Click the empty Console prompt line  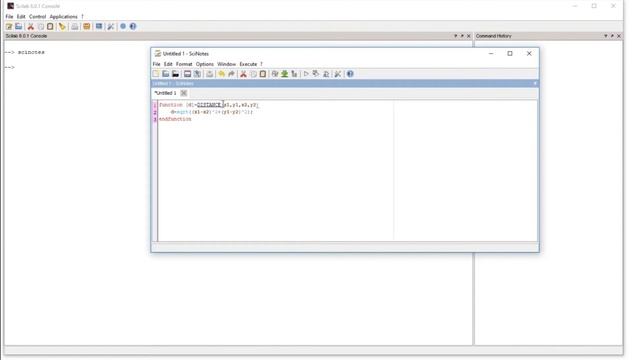[x=9, y=67]
